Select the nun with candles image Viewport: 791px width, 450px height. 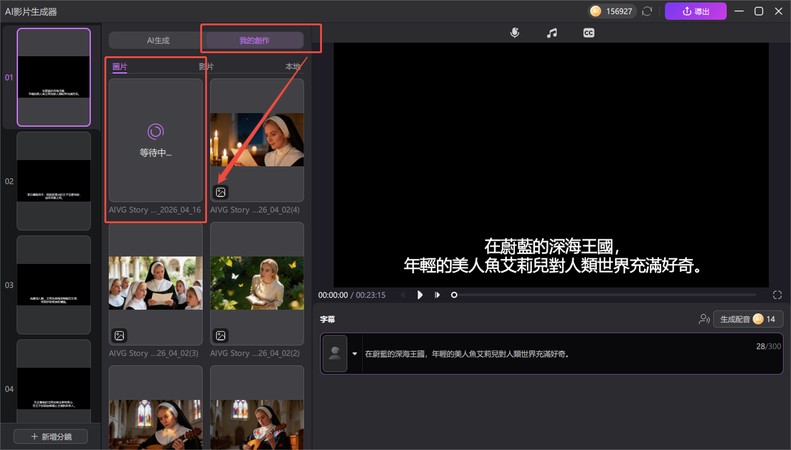257,140
